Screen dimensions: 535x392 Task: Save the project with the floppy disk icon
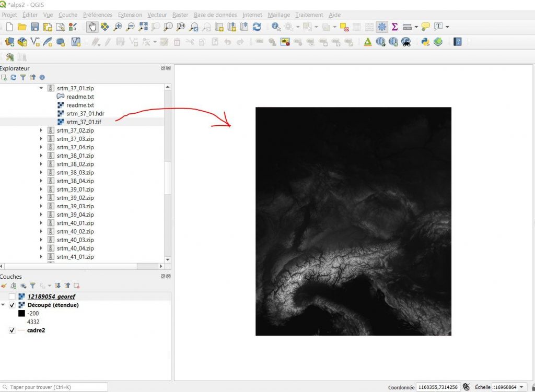click(35, 27)
